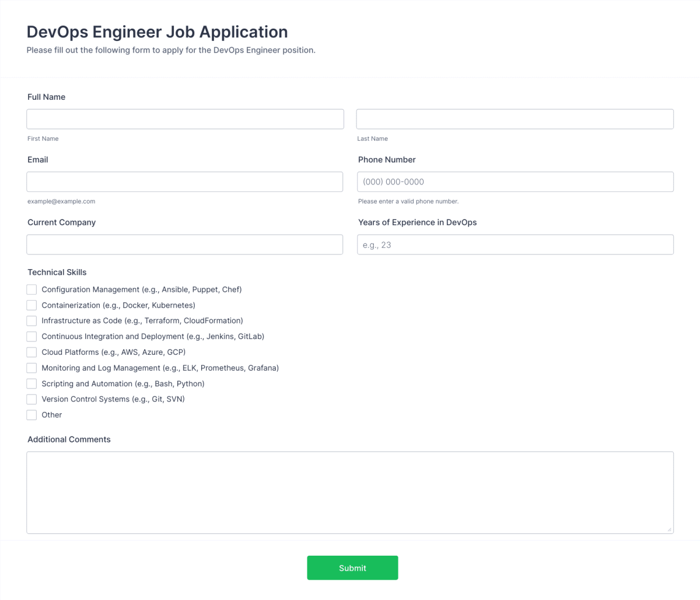This screenshot has width=700, height=600.
Task: Click the First Name input field
Action: (x=185, y=118)
